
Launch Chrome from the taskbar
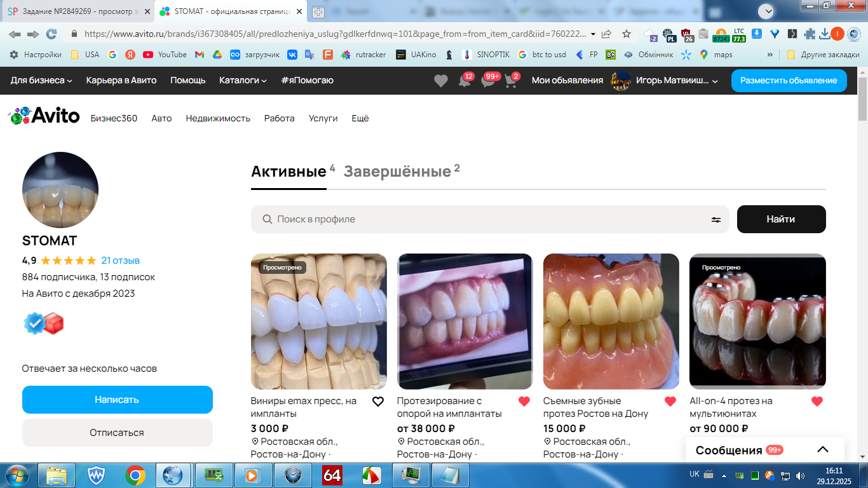pos(135,475)
